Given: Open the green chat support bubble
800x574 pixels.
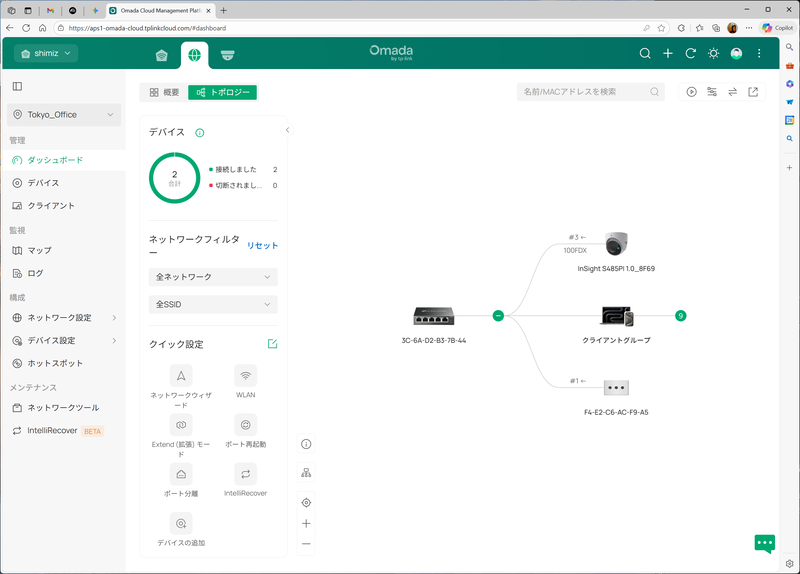Looking at the screenshot, I should tap(764, 544).
